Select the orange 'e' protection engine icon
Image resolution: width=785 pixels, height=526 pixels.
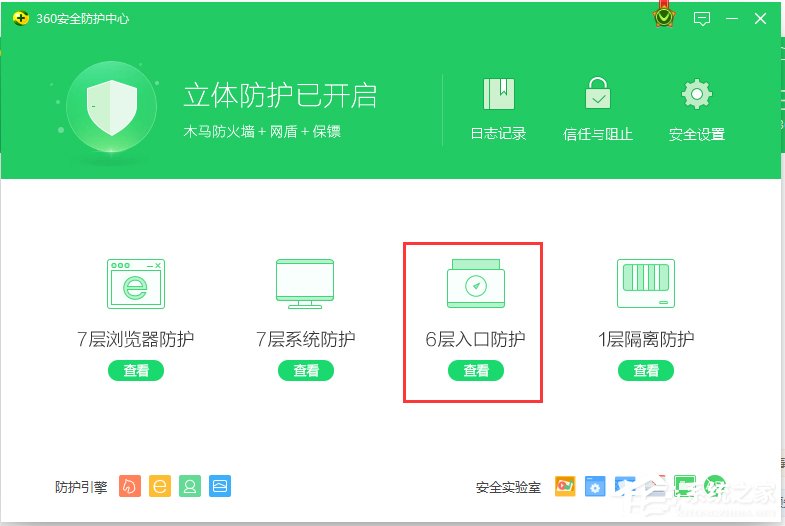(x=160, y=486)
